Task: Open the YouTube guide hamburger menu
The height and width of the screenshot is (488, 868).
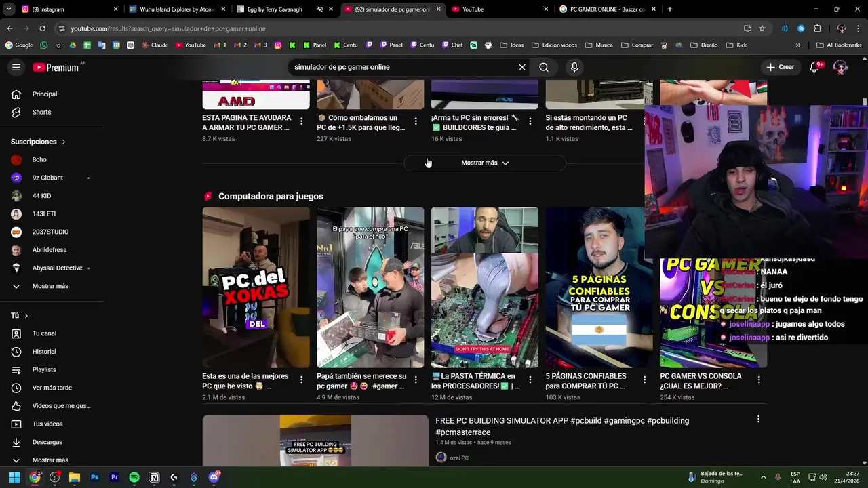Action: pos(16,67)
